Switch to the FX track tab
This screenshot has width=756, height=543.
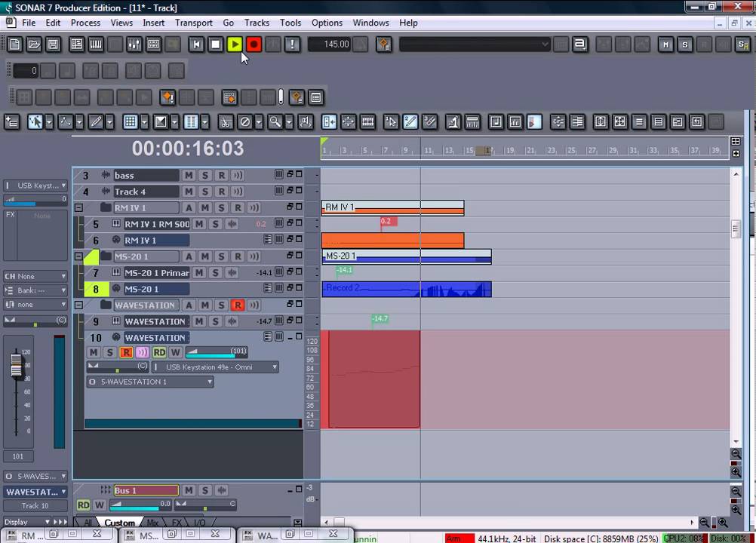tap(177, 523)
